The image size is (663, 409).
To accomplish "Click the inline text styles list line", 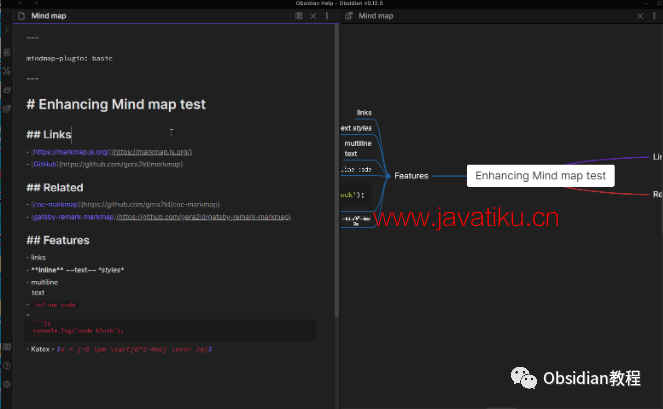I will 75,270.
